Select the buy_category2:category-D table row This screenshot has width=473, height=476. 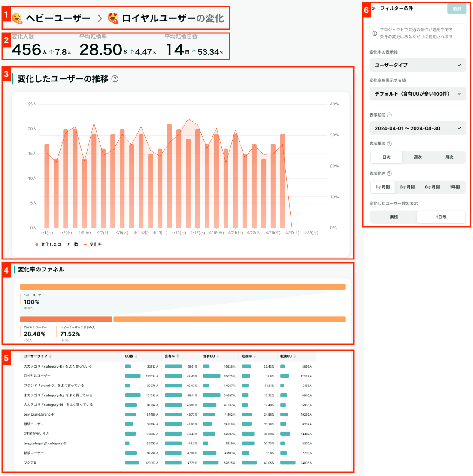click(x=168, y=443)
